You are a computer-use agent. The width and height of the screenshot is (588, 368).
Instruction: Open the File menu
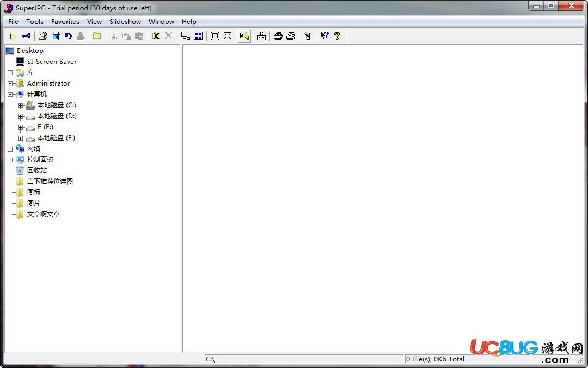pos(13,22)
